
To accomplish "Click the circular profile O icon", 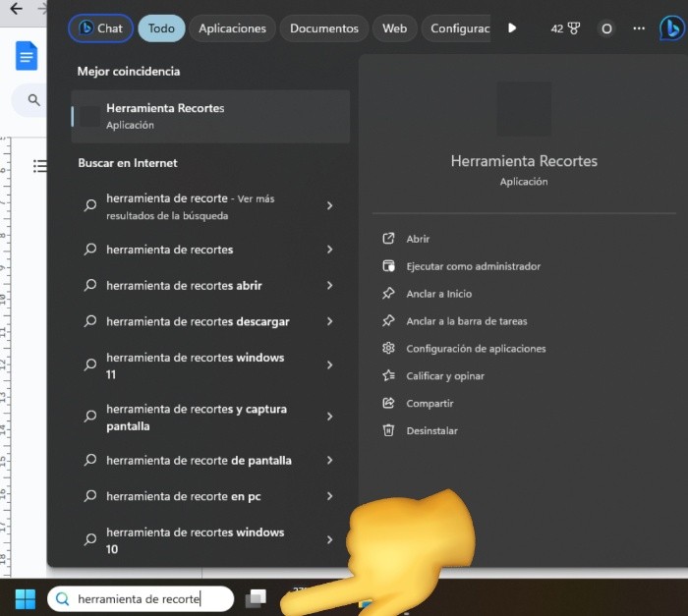I will [606, 28].
